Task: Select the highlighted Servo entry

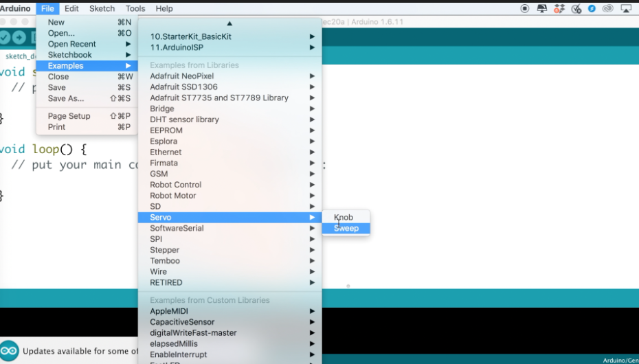Action: pos(230,218)
